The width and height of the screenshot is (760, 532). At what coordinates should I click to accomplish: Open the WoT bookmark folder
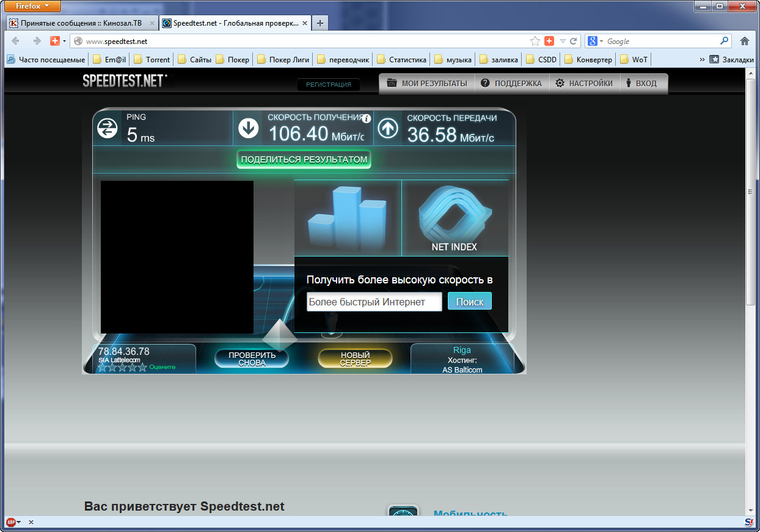pyautogui.click(x=634, y=59)
